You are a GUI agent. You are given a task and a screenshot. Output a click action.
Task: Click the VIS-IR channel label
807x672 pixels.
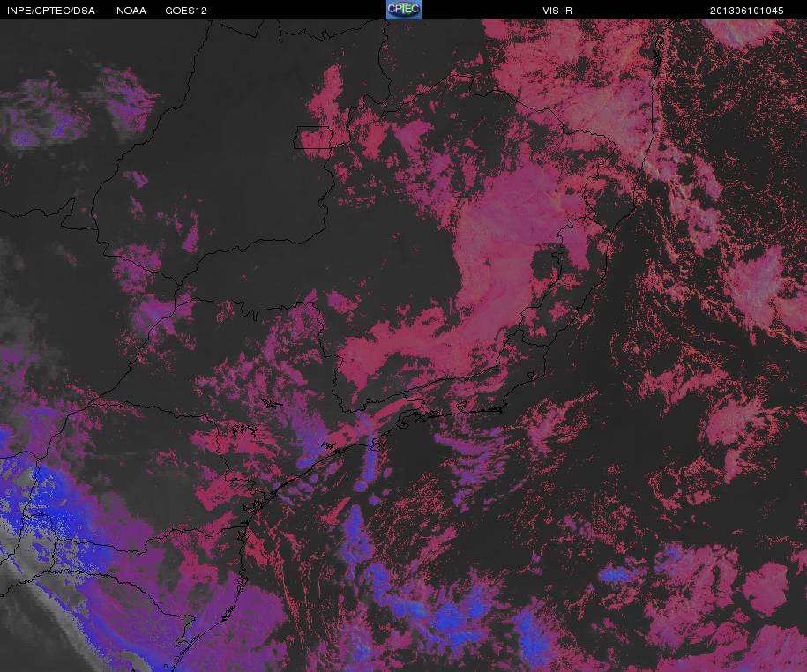tap(557, 11)
